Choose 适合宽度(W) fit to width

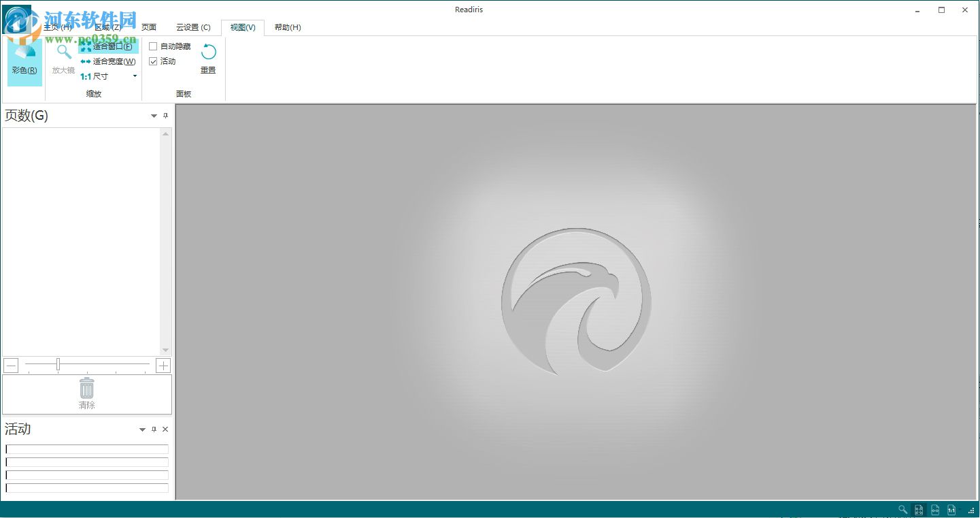[x=108, y=61]
